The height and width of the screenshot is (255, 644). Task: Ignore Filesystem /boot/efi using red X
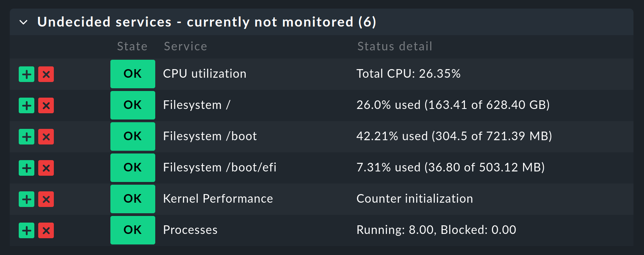pos(46,168)
